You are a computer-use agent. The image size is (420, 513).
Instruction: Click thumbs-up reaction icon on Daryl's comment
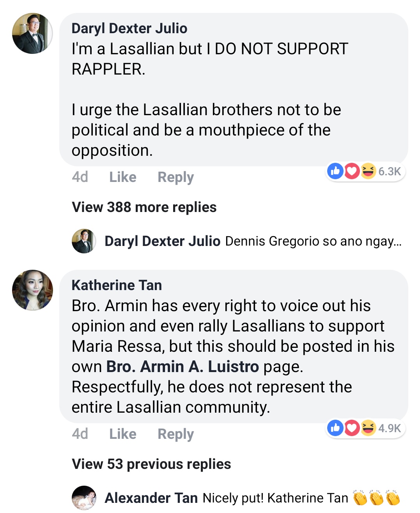click(335, 171)
